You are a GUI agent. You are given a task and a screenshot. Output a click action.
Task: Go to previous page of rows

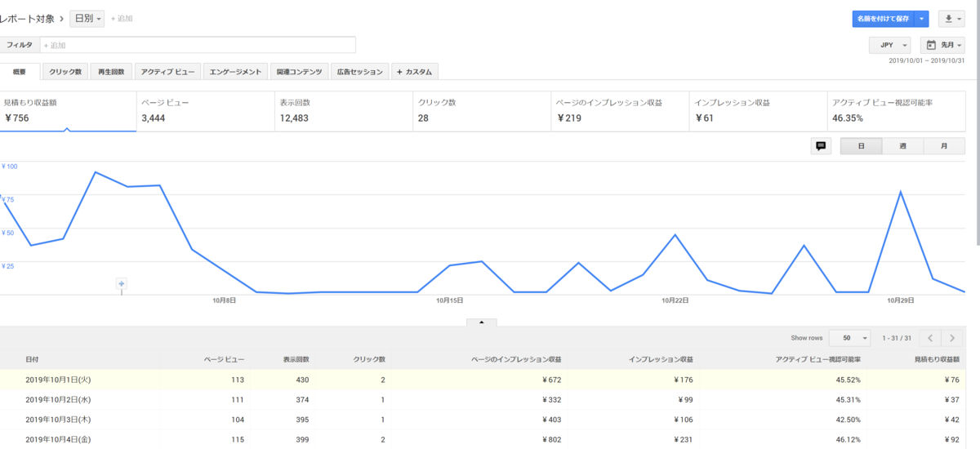coord(930,337)
